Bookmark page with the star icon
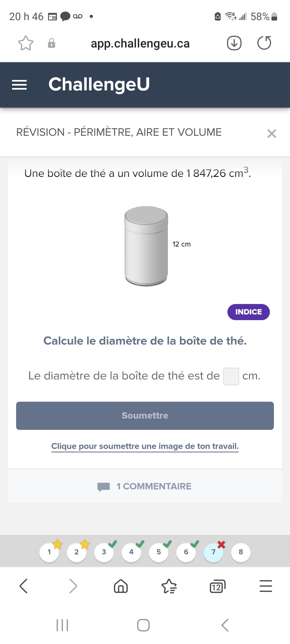The width and height of the screenshot is (290, 644). [x=26, y=43]
